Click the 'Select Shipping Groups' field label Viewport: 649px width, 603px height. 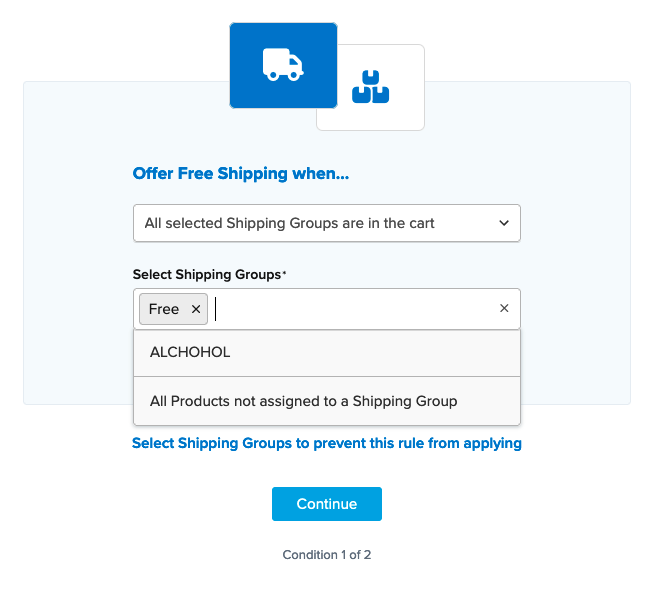[207, 274]
